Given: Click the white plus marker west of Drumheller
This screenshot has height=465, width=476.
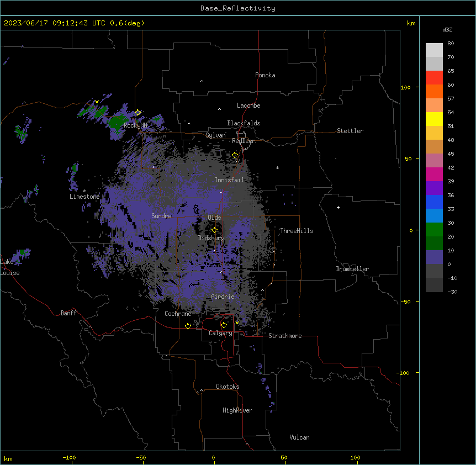Looking at the screenshot, I should pyautogui.click(x=338, y=207).
